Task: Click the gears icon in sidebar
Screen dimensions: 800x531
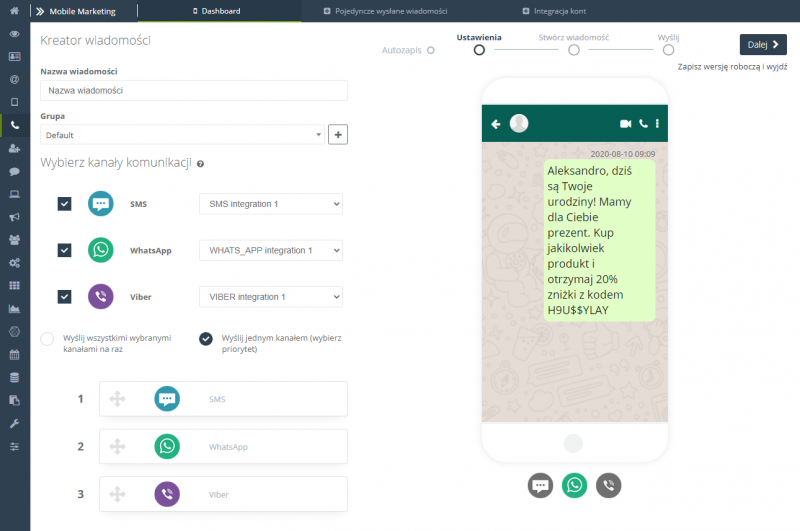Action: click(x=14, y=263)
